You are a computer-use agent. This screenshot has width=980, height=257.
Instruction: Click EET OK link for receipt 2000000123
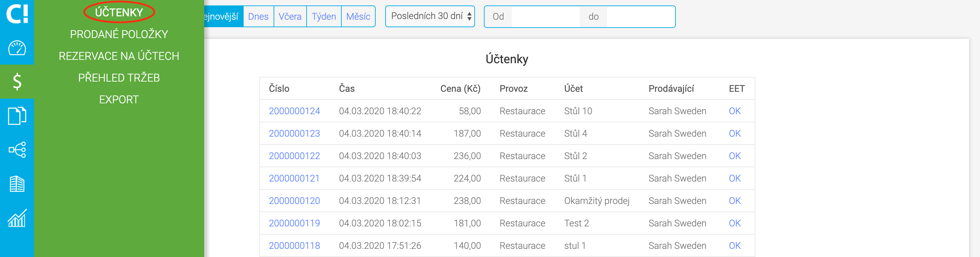tap(735, 134)
